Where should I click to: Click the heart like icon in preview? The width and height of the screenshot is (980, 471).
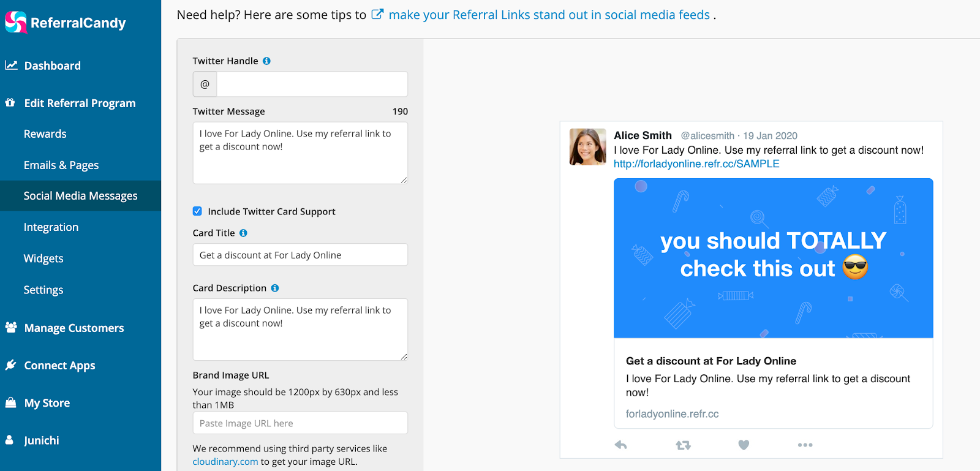(744, 445)
